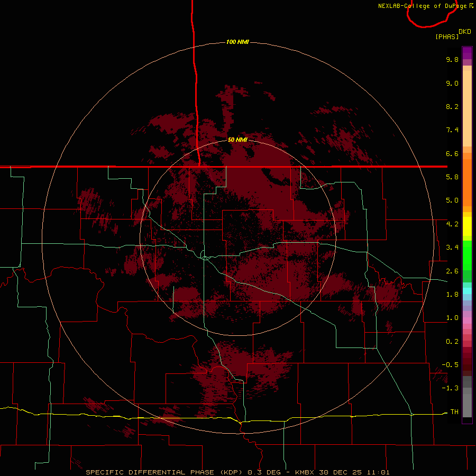
Task: Select the bright green segment of the color bar
Action: pyautogui.click(x=467, y=255)
